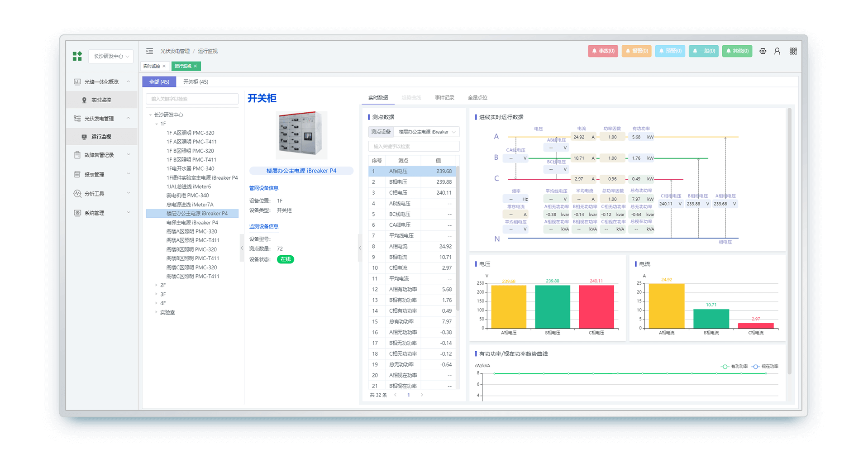
Task: Toggle 视在功率 legend series
Action: (x=765, y=367)
